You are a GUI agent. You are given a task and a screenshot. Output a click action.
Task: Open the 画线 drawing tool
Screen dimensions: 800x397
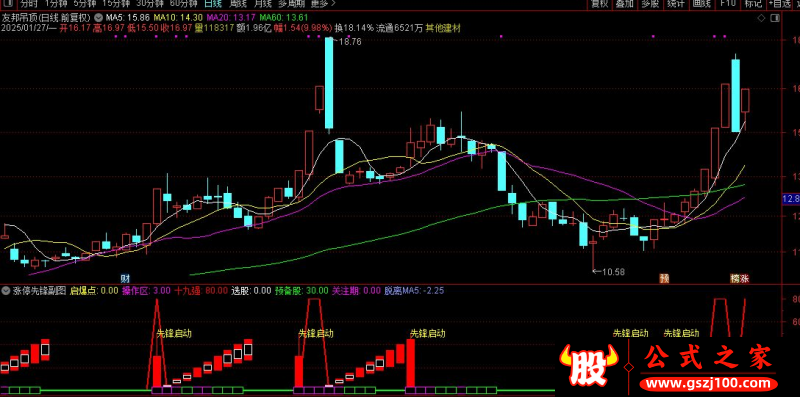click(x=702, y=4)
